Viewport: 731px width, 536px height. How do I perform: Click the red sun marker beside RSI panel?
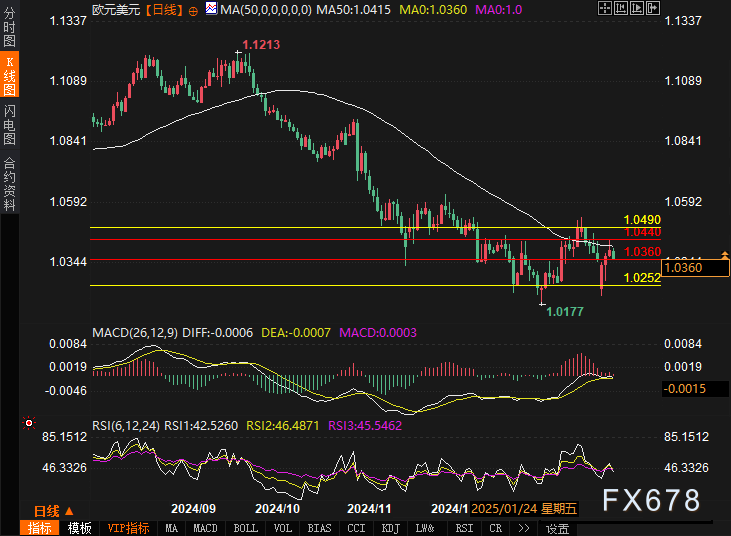pos(29,423)
